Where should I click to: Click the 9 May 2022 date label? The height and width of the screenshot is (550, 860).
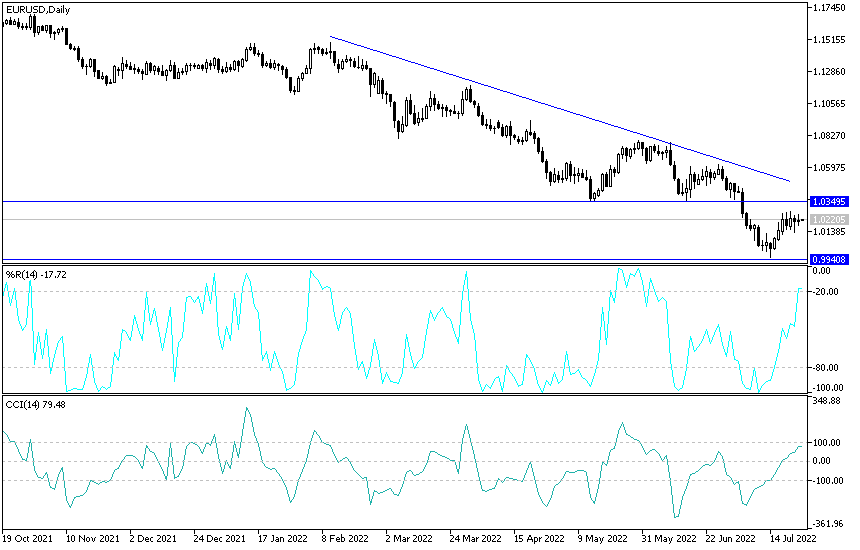602,538
